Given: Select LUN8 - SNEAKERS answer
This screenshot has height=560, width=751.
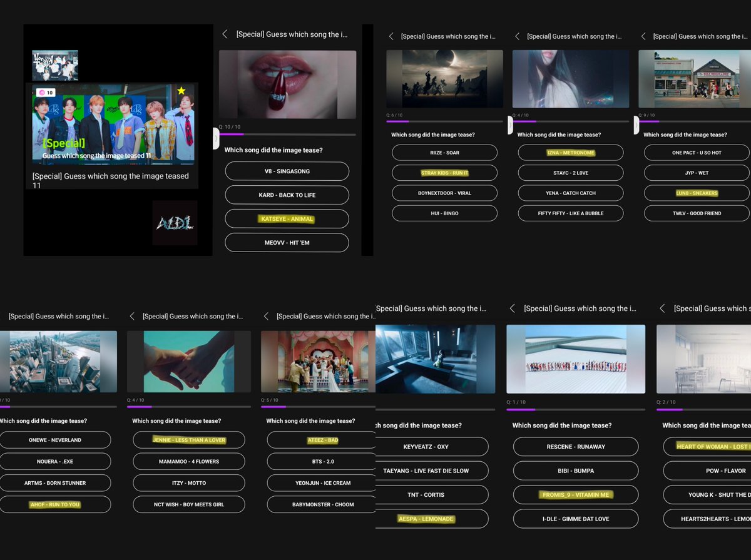Looking at the screenshot, I should pos(697,193).
